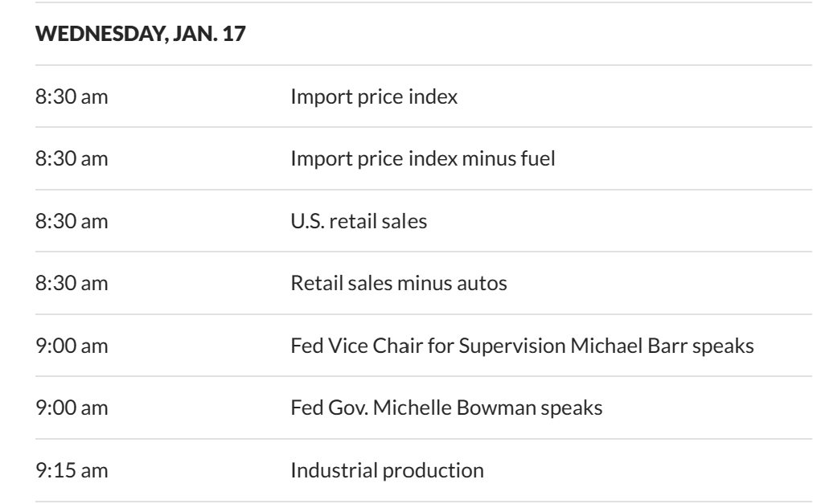Click the words 'minus fuel' in second row
The image size is (813, 504).
[516, 159]
